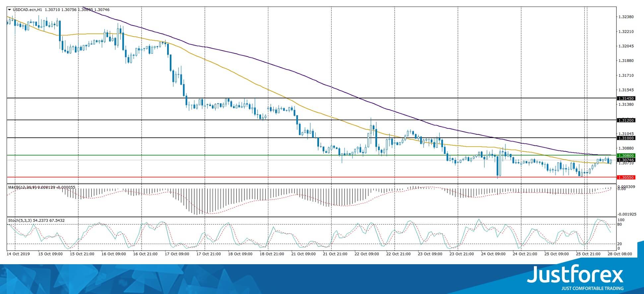The width and height of the screenshot is (644, 294).
Task: Click the 17 Oct 09:00 time label
Action: [x=177, y=254]
